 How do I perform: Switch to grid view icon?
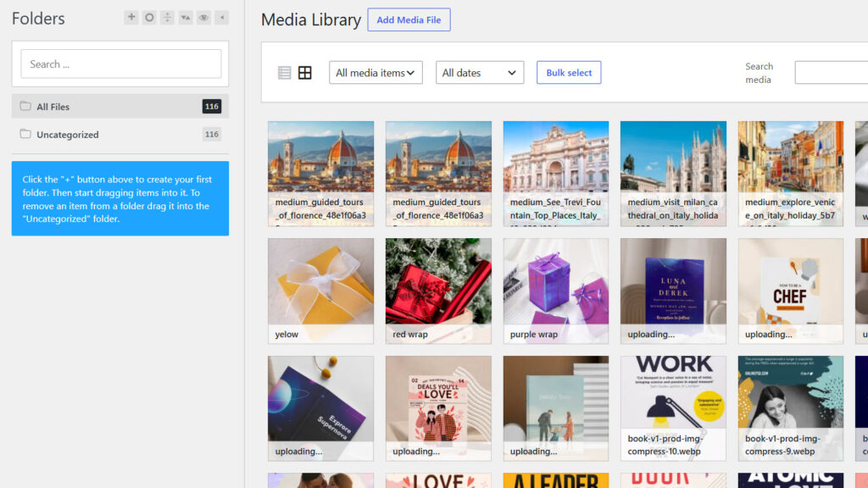[x=305, y=73]
